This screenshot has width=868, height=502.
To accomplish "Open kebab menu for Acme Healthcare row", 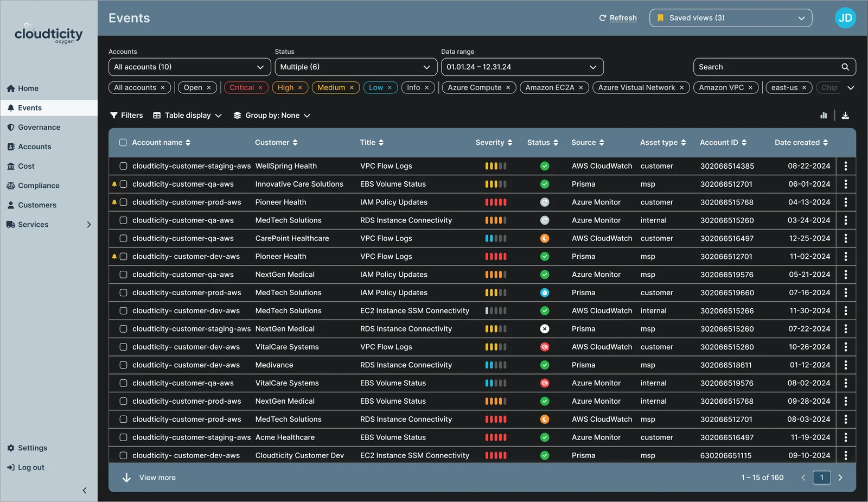I will pos(845,437).
